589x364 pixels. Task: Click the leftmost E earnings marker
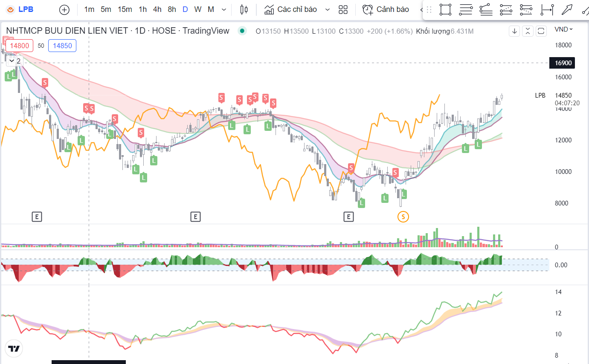coord(37,217)
